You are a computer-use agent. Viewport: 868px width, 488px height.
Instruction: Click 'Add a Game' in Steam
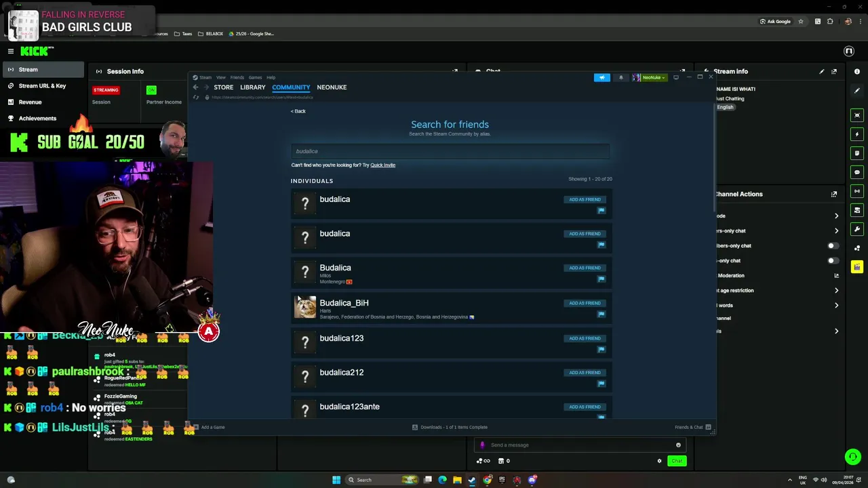click(x=210, y=427)
